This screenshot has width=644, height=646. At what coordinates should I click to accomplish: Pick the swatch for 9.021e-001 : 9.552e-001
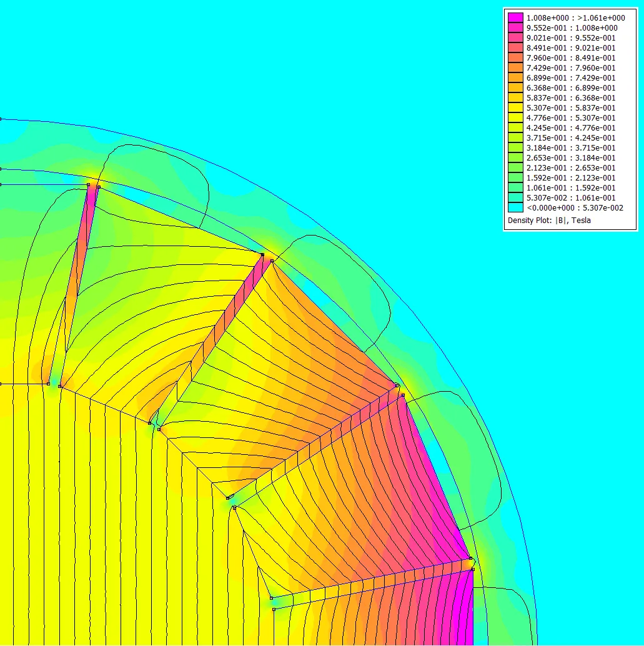pyautogui.click(x=515, y=37)
